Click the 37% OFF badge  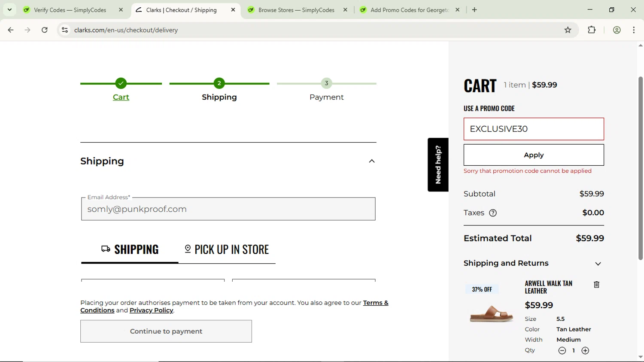(482, 289)
